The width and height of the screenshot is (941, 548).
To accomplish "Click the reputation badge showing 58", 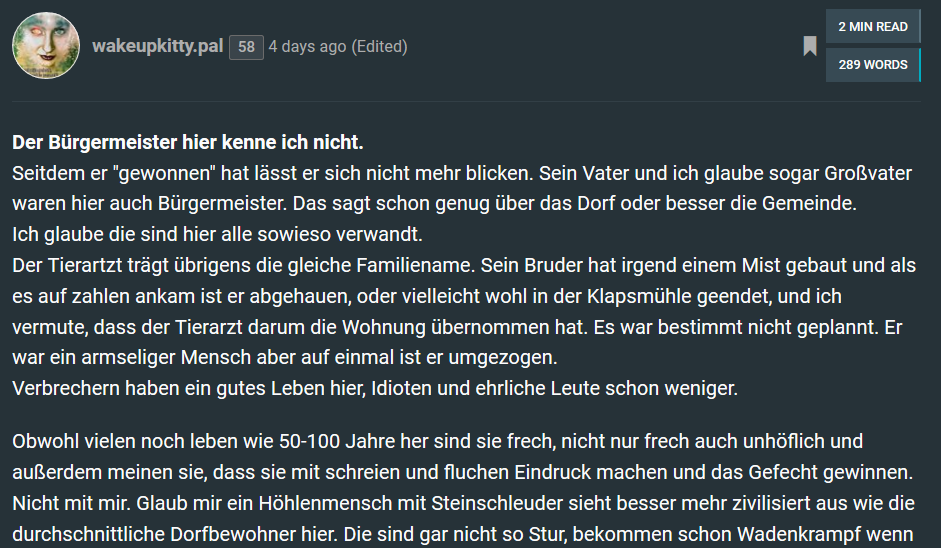I will [246, 47].
